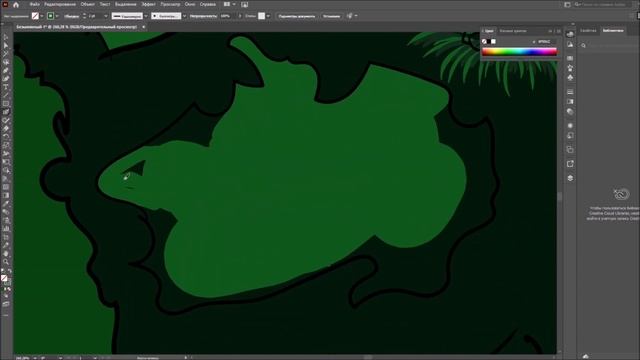Open the Объект menu
The width and height of the screenshot is (640, 360).
coord(88,4)
